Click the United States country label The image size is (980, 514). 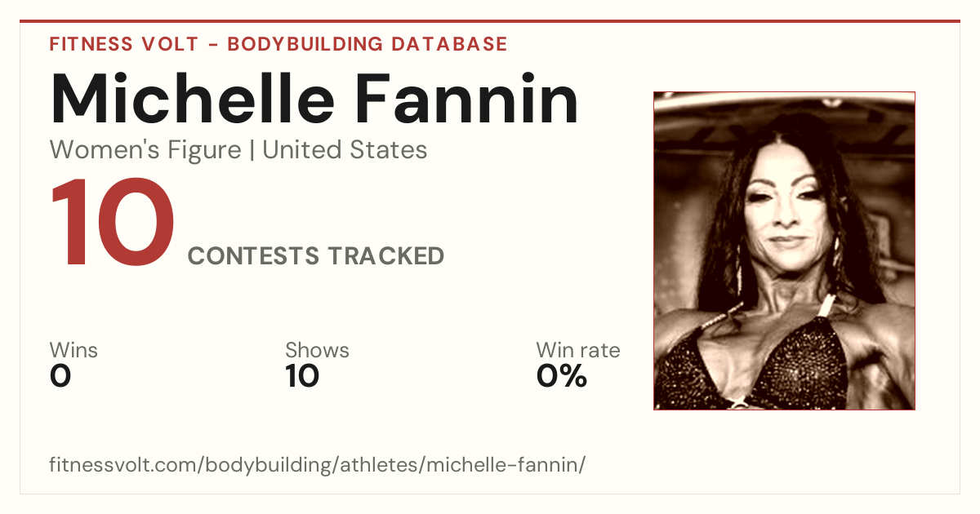point(345,150)
